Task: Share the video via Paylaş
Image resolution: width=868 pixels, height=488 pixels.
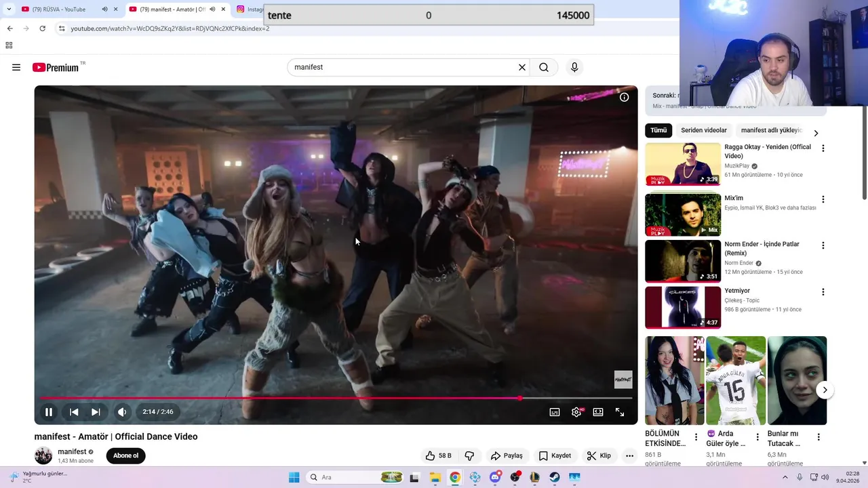Action: coord(507,455)
